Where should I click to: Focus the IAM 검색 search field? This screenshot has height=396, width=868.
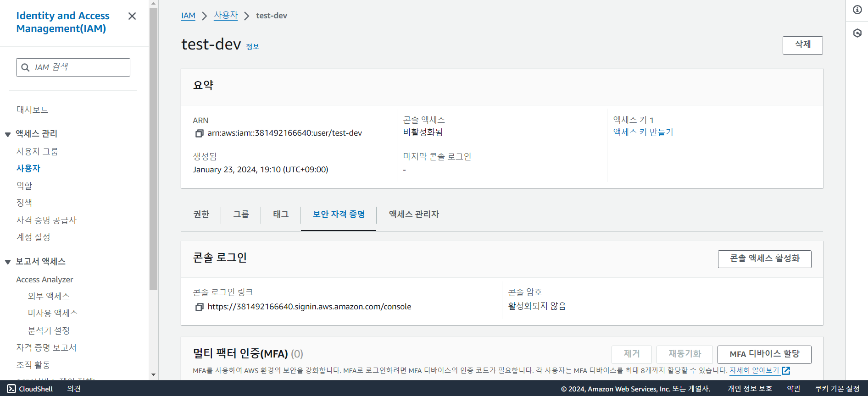(73, 67)
